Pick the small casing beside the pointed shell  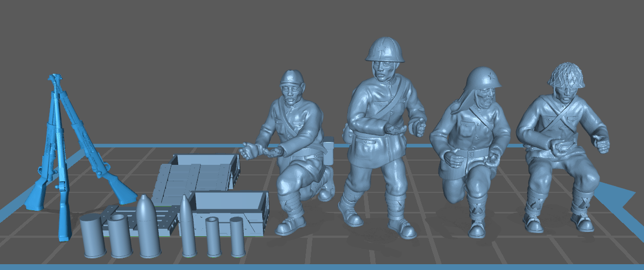pyautogui.click(x=213, y=237)
